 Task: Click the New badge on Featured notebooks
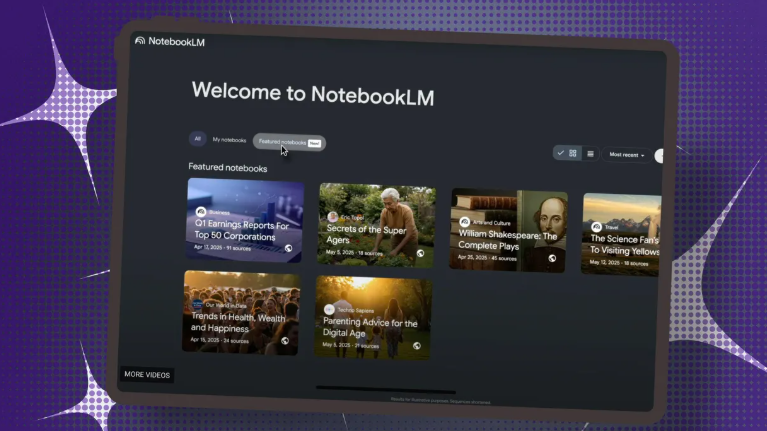pos(315,143)
